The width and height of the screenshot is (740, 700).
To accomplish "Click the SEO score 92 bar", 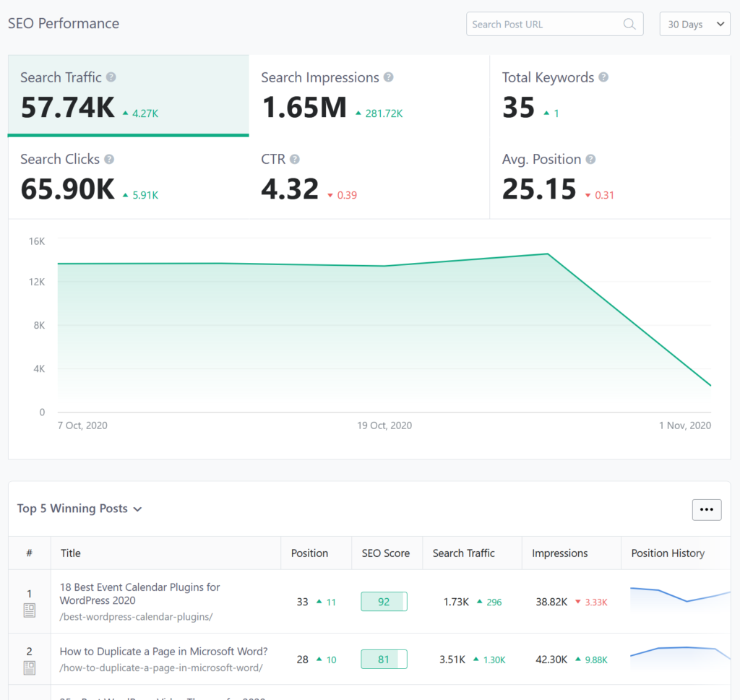I will tap(384, 602).
